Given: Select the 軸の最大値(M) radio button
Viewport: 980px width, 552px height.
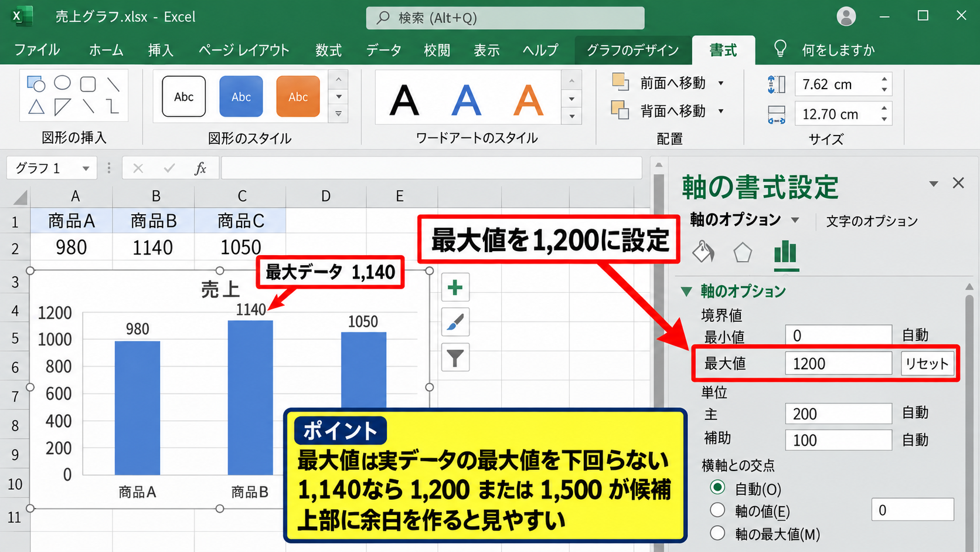Looking at the screenshot, I should pos(717,533).
